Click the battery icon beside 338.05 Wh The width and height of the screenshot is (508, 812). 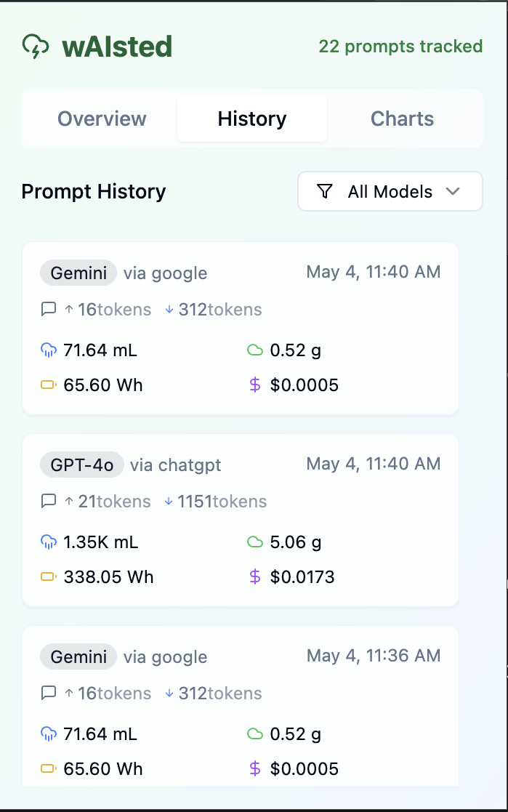pyautogui.click(x=49, y=577)
